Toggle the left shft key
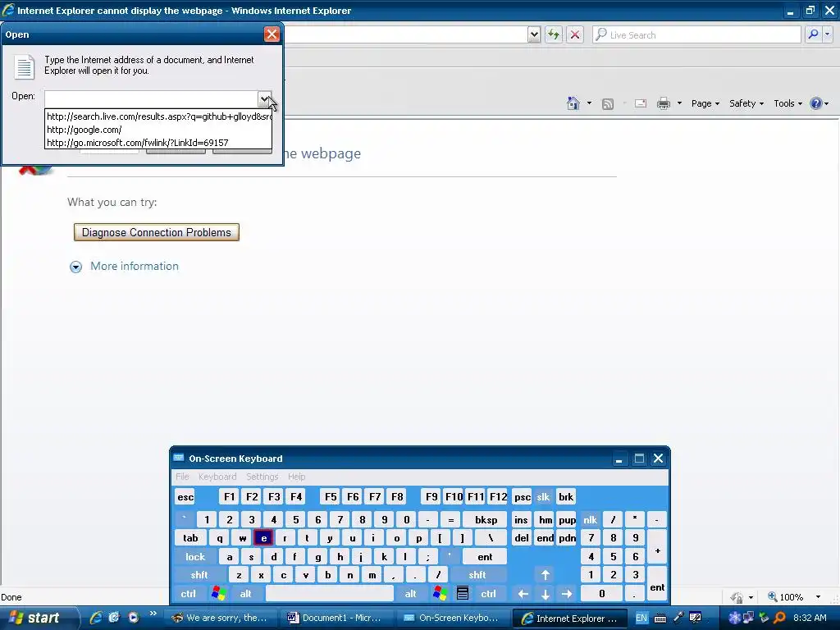 [x=199, y=575]
